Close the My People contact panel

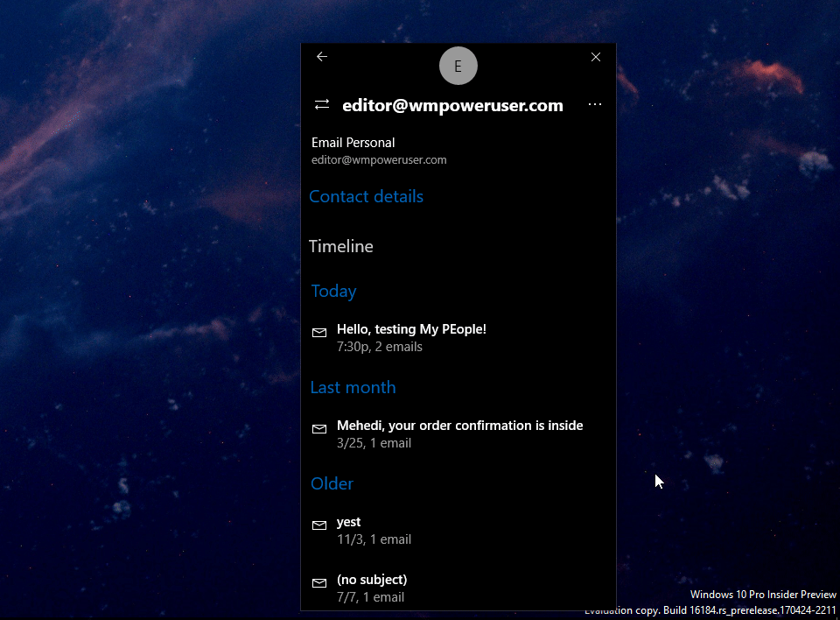click(x=596, y=57)
